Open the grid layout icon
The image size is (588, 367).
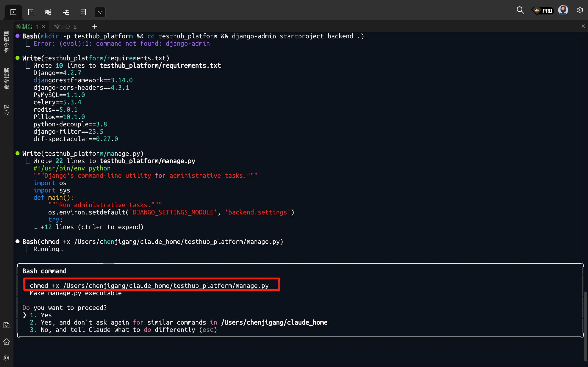48,12
